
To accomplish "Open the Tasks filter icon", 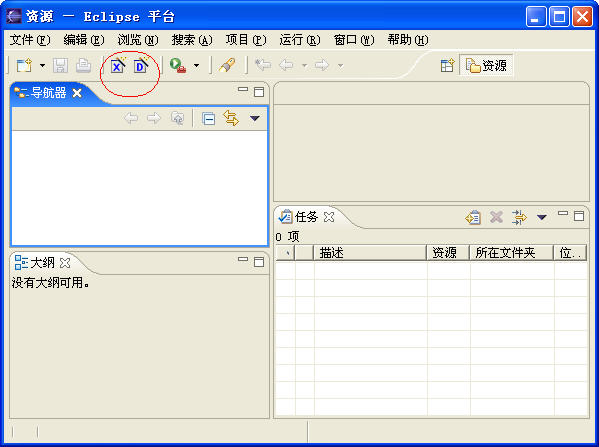I will [519, 217].
